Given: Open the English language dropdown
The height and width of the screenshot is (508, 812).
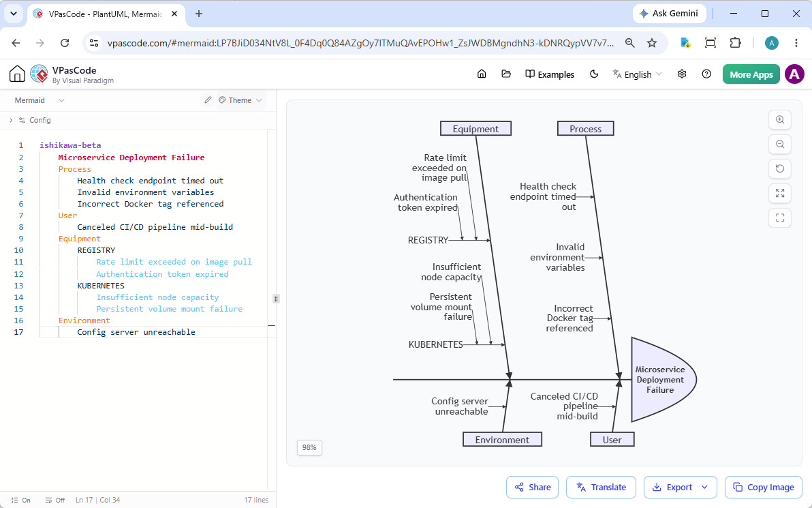Looking at the screenshot, I should pyautogui.click(x=637, y=74).
